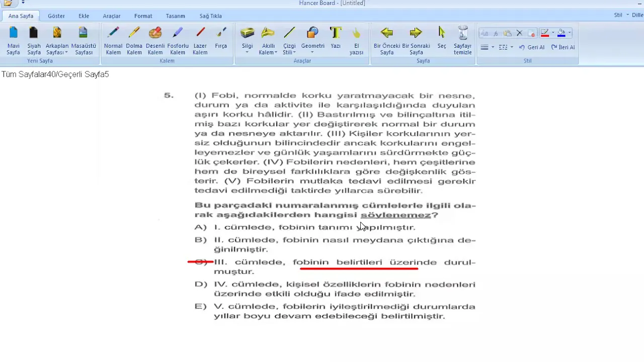Screen dimensions: 644x362
Task: Click the X delete icon in Stil group
Action: click(x=520, y=33)
